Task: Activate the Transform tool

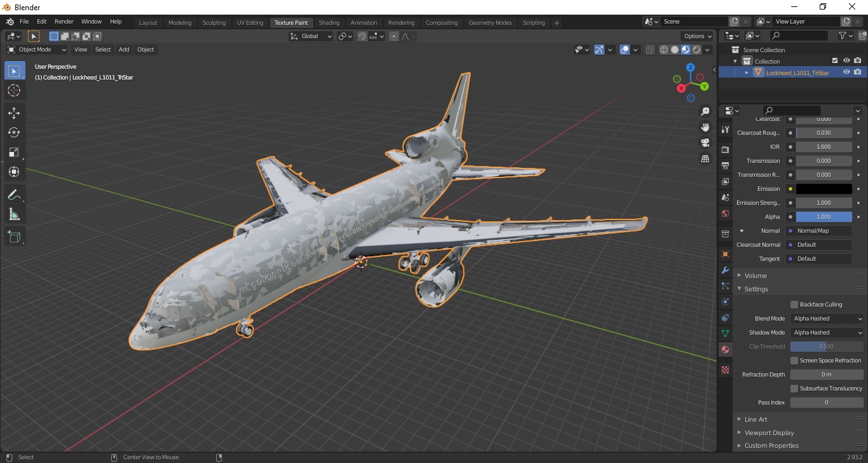Action: pos(14,172)
